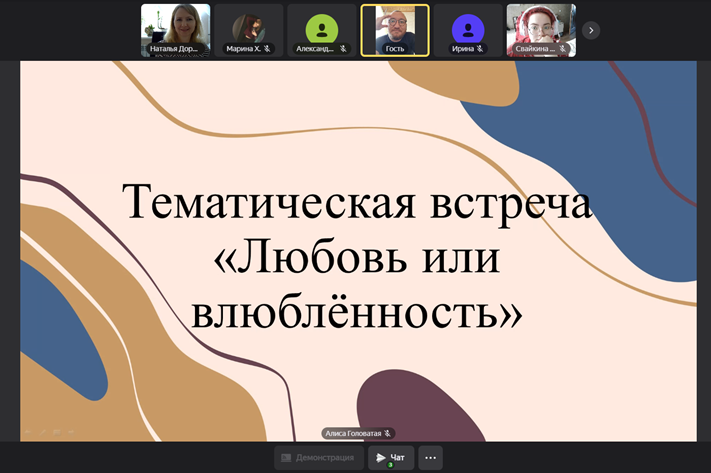Click the dark maroon shape at slide bottom
The image size is (711, 473).
(410, 405)
